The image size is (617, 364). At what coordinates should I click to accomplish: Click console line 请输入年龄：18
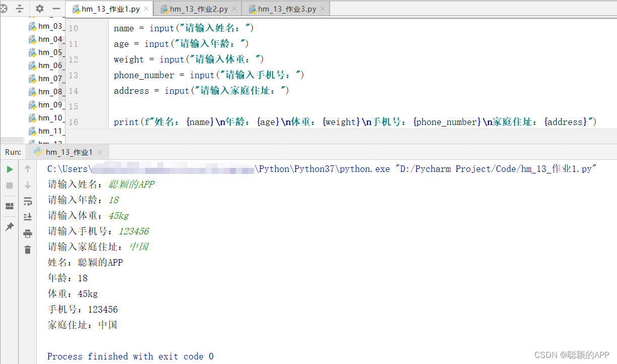(x=83, y=200)
